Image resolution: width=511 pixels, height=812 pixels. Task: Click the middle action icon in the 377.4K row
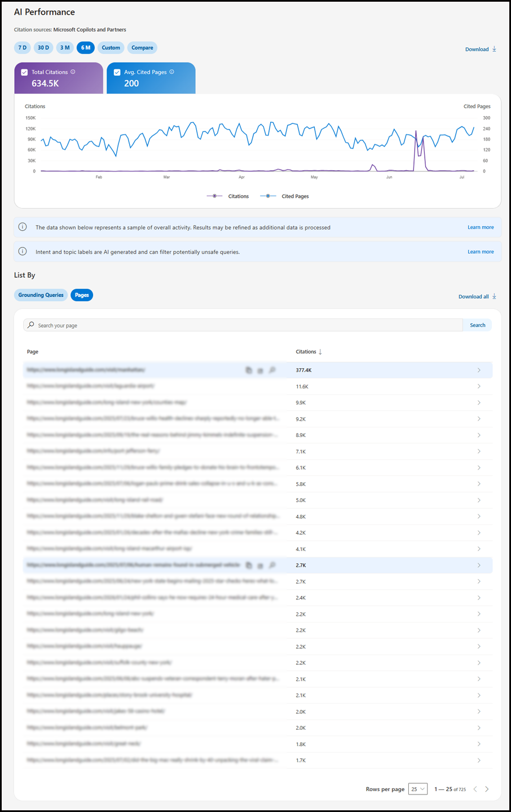point(260,370)
